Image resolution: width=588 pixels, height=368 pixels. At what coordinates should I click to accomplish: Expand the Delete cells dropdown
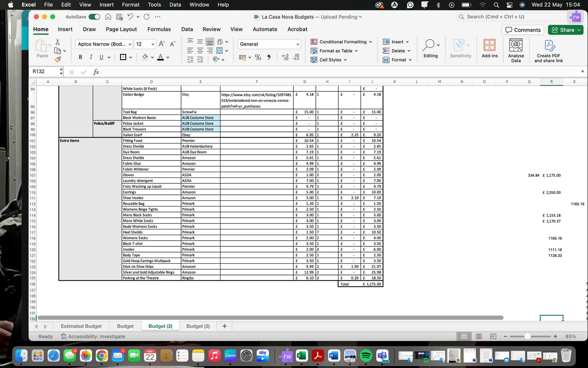point(409,51)
